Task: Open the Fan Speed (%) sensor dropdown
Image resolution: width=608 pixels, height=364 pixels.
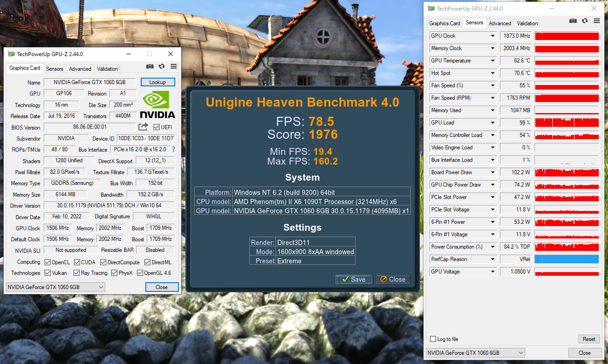Action: coord(493,85)
